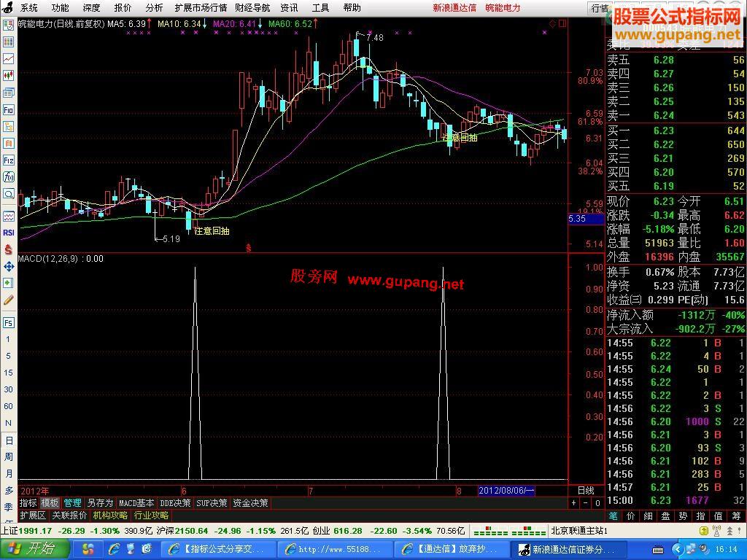The width and height of the screenshot is (747, 560).
Task: Select the MACD基本 template
Action: (136, 503)
